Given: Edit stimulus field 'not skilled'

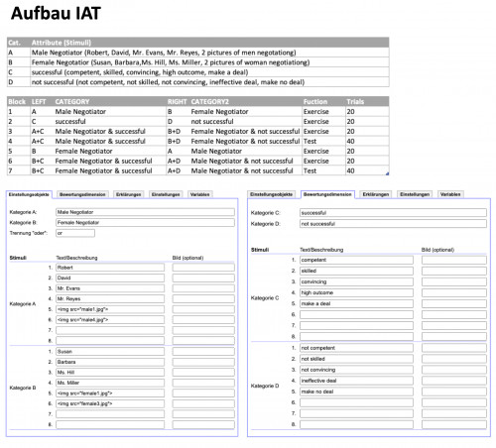Looking at the screenshot, I should click(x=356, y=359).
